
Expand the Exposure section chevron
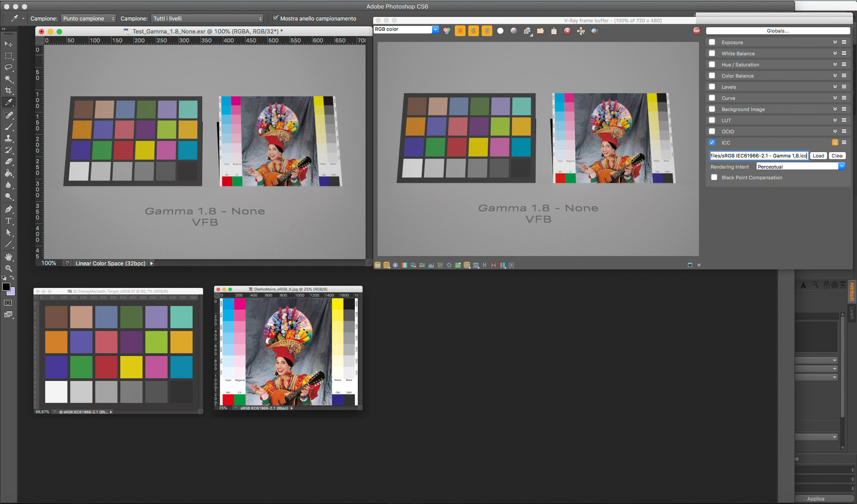coord(835,42)
